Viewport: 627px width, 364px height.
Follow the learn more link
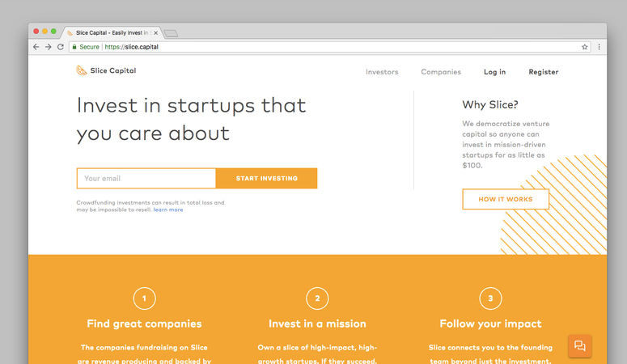pyautogui.click(x=168, y=210)
